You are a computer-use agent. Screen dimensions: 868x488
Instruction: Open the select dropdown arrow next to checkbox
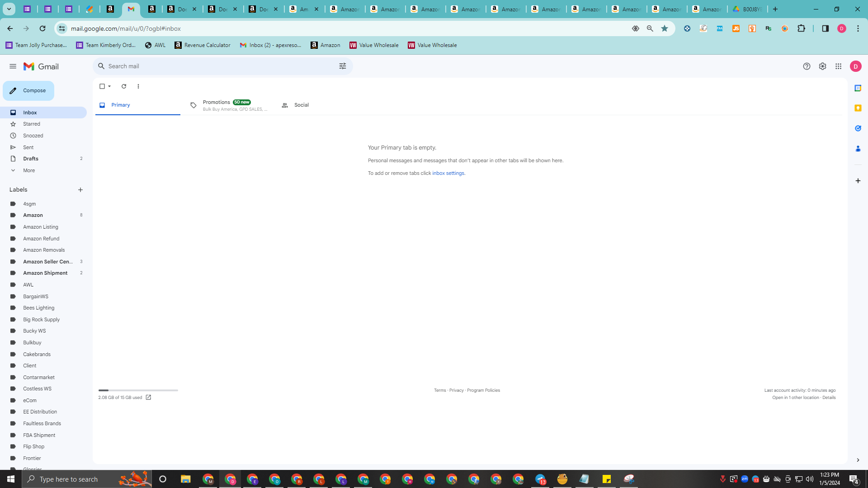coord(109,86)
